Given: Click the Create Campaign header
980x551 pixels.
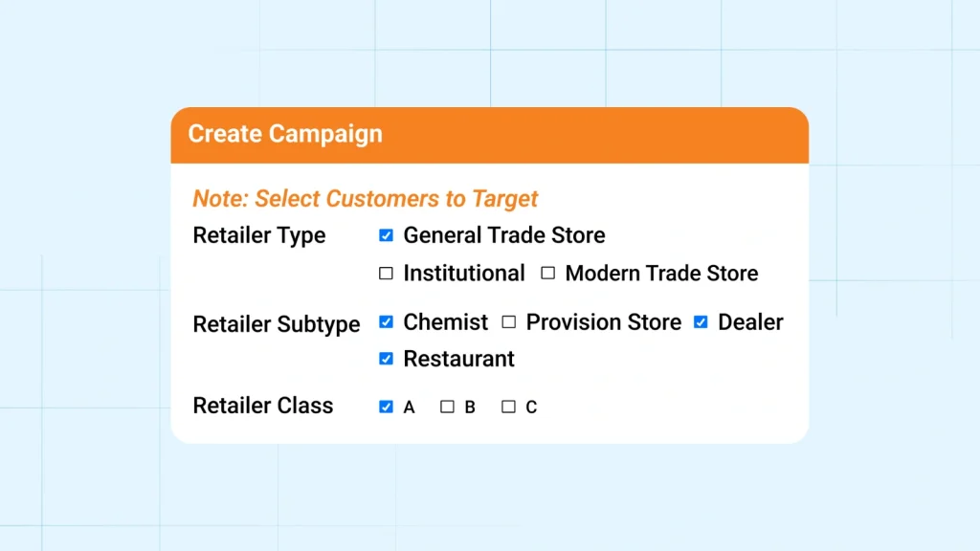Looking at the screenshot, I should pos(284,134).
